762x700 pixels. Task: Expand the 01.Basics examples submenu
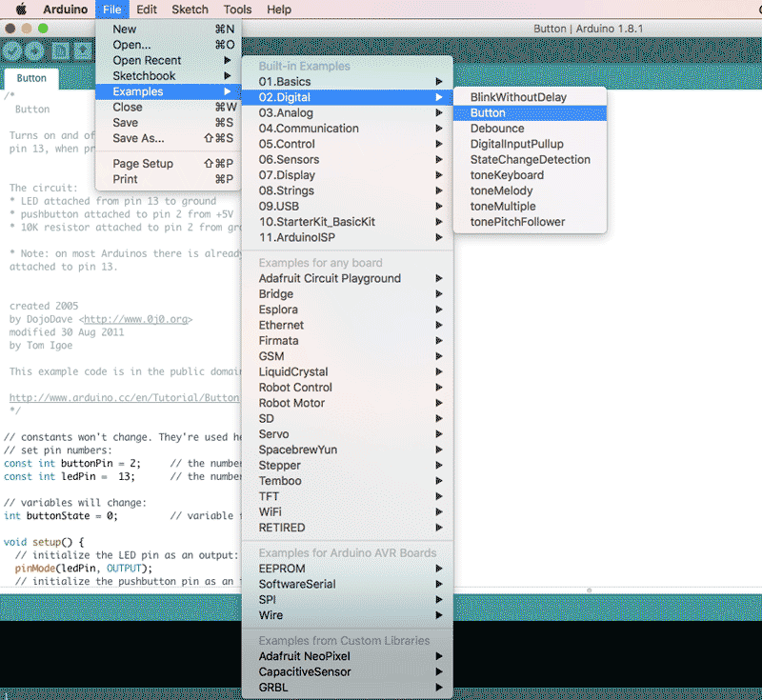tap(348, 82)
